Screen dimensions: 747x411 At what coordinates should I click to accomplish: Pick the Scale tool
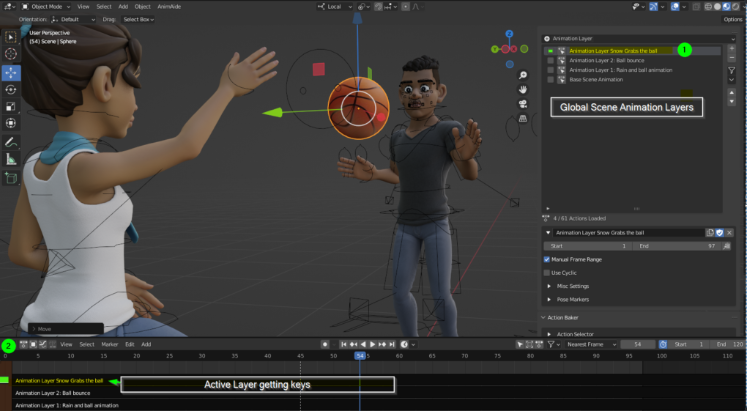pos(11,107)
